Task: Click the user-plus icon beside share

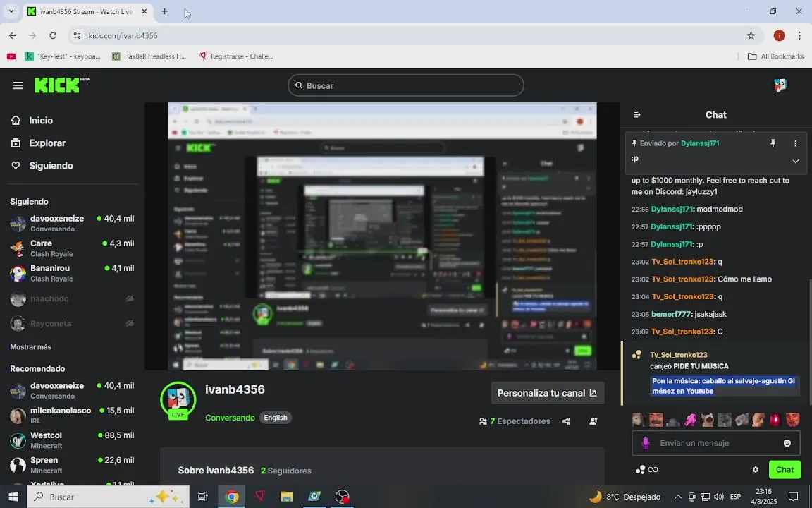Action: pos(593,421)
